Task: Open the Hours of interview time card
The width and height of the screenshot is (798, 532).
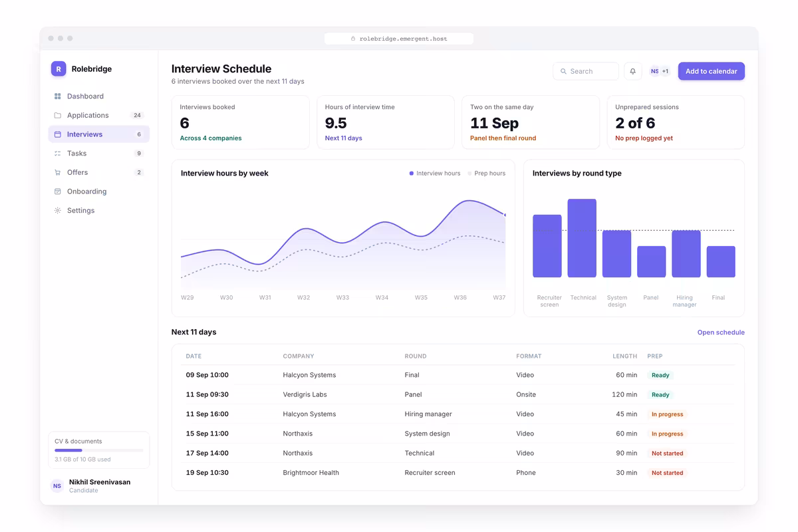Action: click(386, 122)
